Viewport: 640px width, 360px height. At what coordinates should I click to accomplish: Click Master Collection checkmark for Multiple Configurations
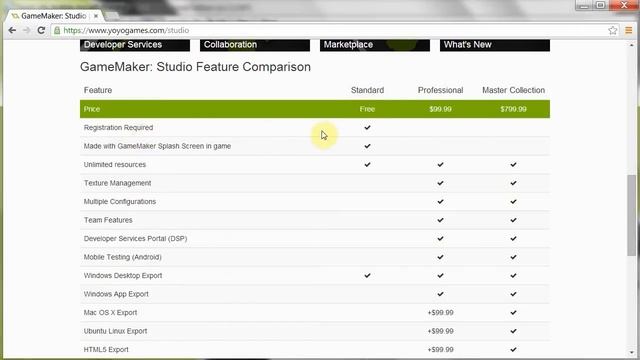513,202
